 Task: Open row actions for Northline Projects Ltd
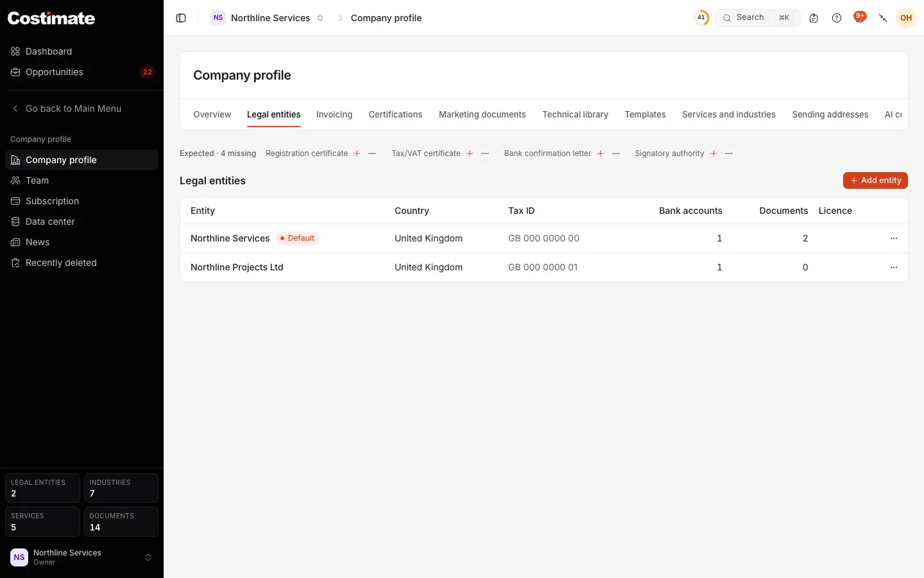point(894,267)
